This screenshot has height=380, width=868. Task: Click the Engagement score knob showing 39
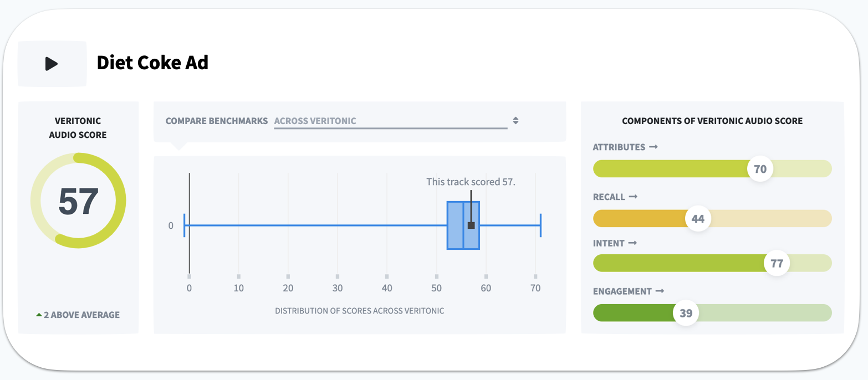pos(686,313)
